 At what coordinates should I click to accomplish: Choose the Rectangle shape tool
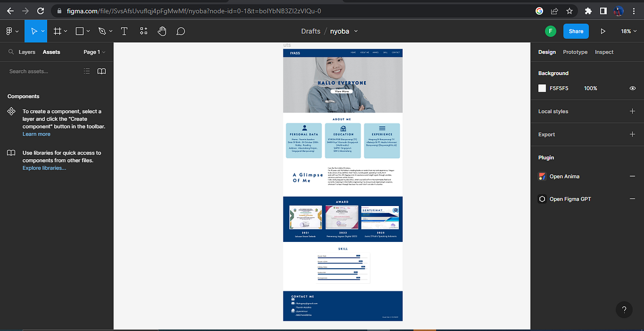click(x=78, y=31)
